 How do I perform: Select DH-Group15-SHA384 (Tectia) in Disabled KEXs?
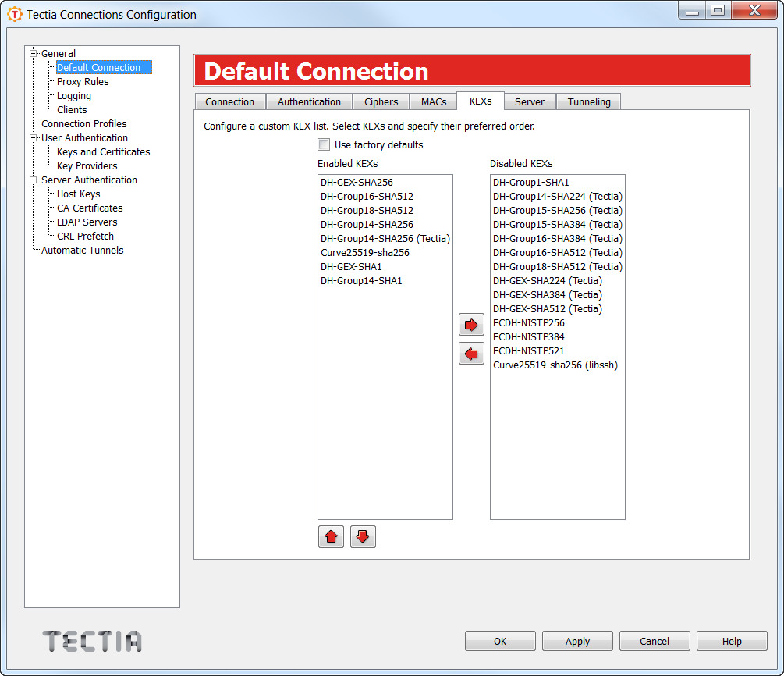(x=558, y=225)
